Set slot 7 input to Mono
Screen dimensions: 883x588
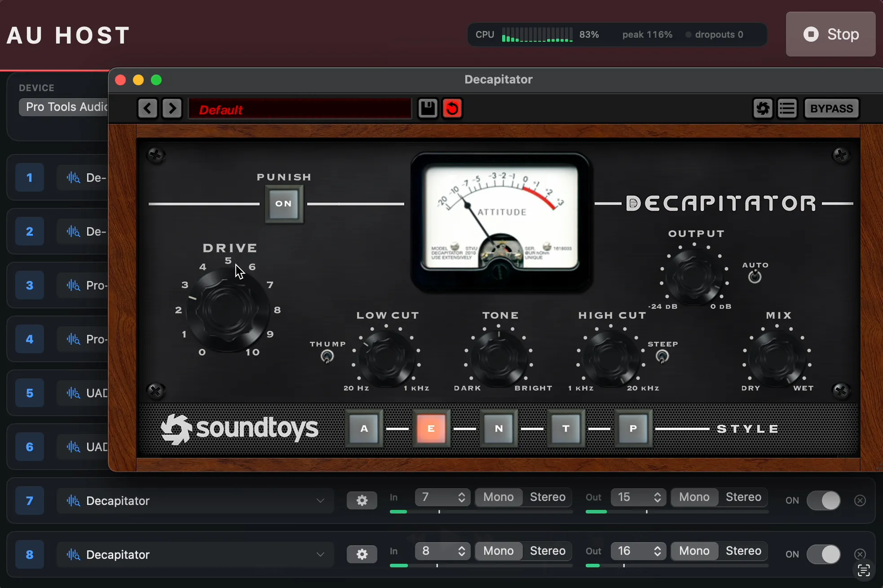499,497
